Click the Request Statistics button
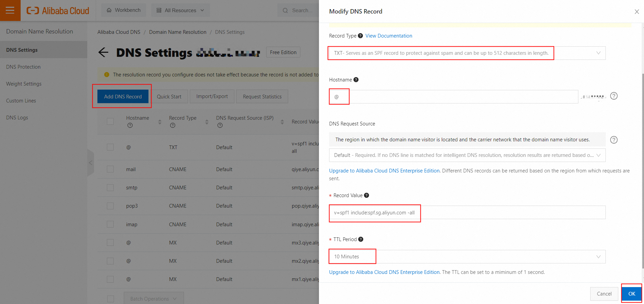This screenshot has height=304, width=644. pyautogui.click(x=262, y=96)
